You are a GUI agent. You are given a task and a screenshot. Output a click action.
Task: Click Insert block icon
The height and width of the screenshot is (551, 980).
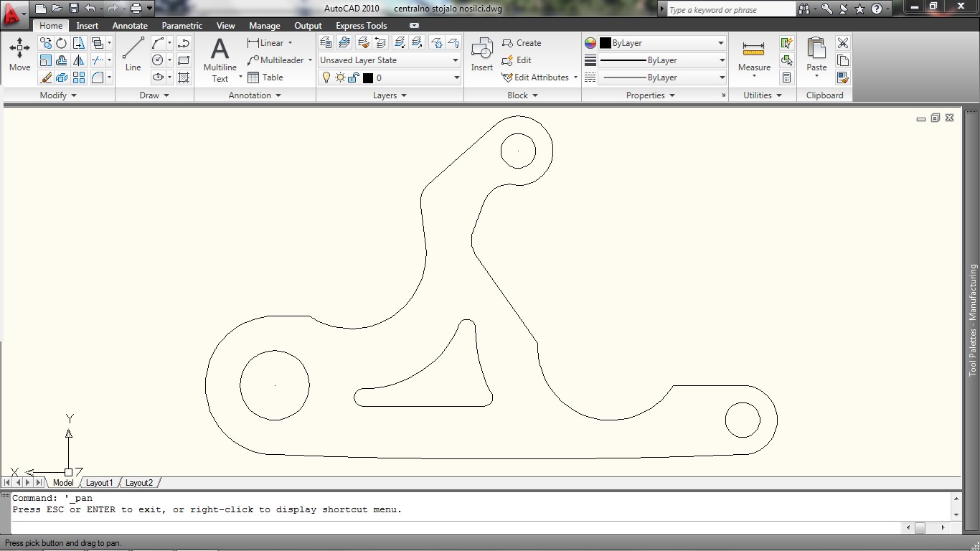click(481, 55)
